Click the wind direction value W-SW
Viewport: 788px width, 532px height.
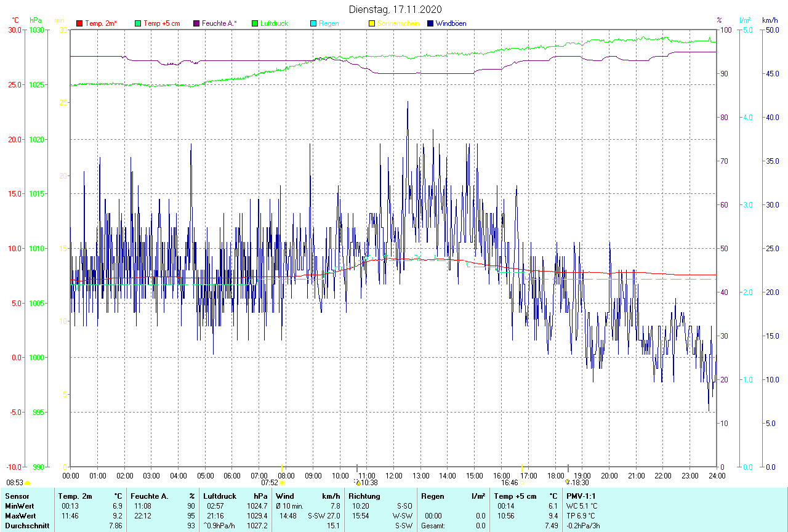[x=403, y=516]
